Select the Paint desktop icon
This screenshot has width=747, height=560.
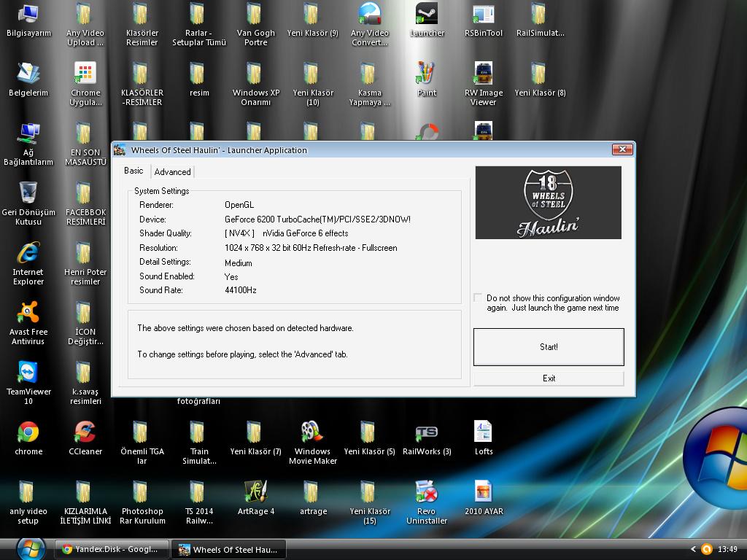pos(427,79)
